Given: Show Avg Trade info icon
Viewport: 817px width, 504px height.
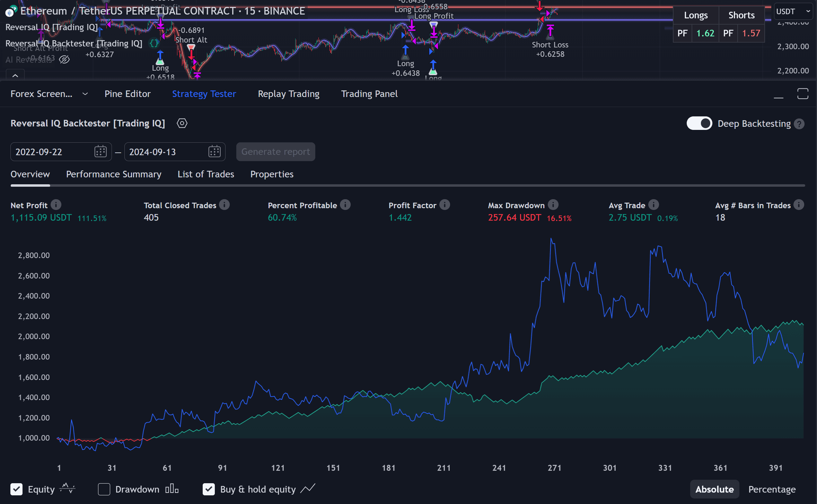Looking at the screenshot, I should (x=653, y=205).
